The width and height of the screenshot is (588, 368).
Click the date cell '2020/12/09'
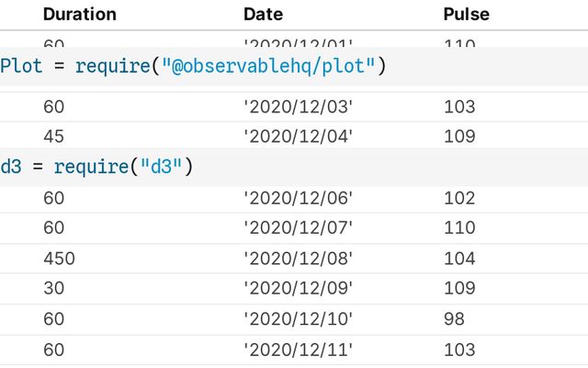(x=299, y=288)
